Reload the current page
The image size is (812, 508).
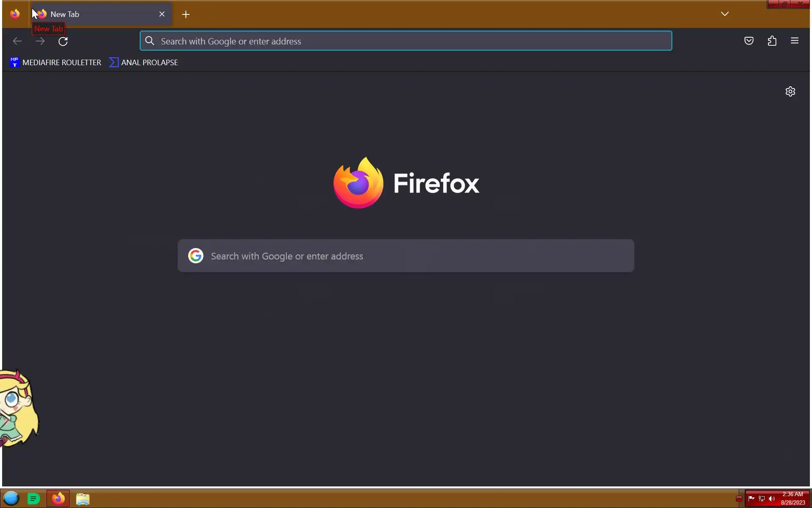tap(63, 41)
